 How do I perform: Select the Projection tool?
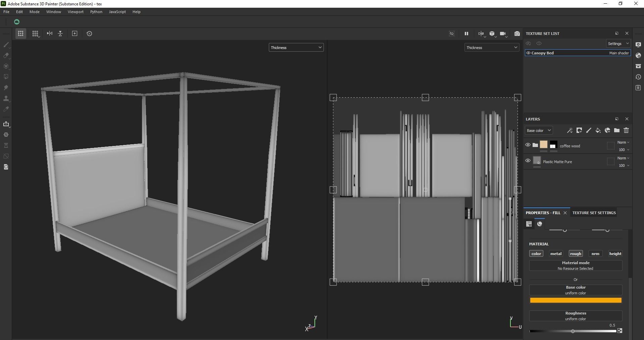[6, 66]
